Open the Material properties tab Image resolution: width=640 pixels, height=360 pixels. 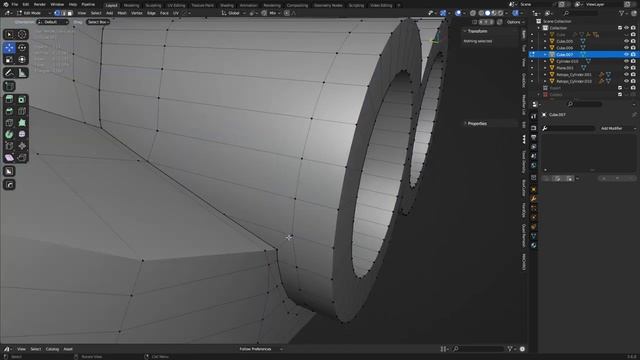click(533, 245)
